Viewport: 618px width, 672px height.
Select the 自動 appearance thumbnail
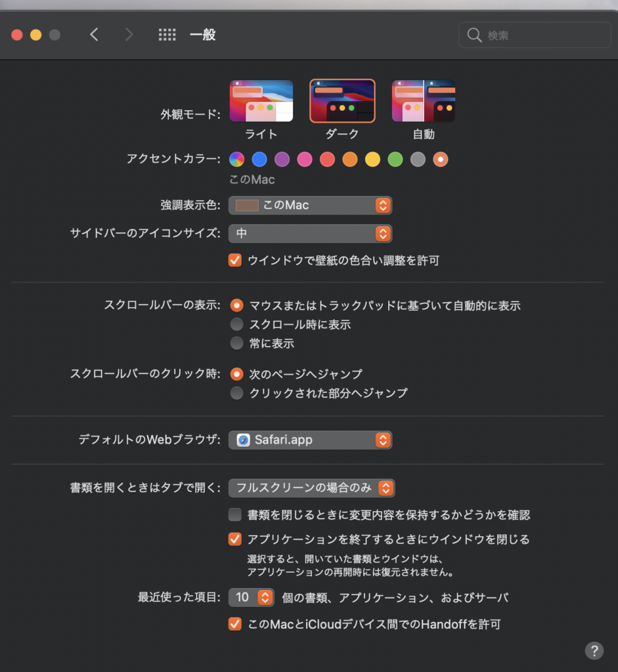point(424,101)
